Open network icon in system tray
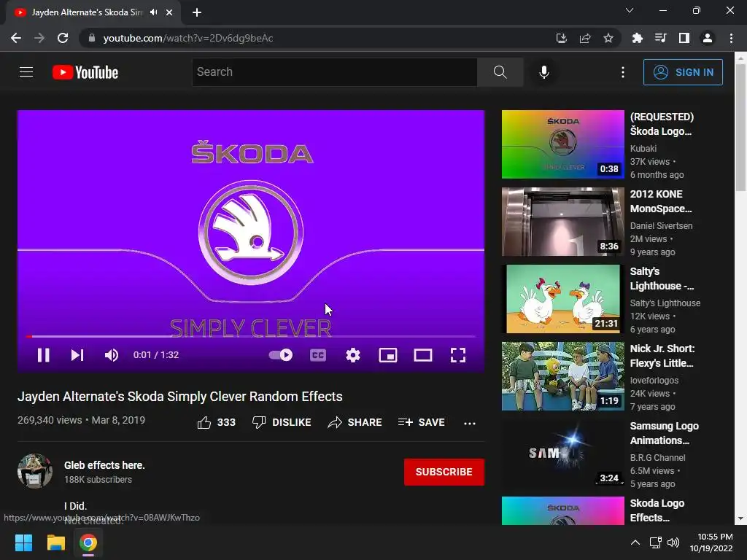 (x=656, y=542)
